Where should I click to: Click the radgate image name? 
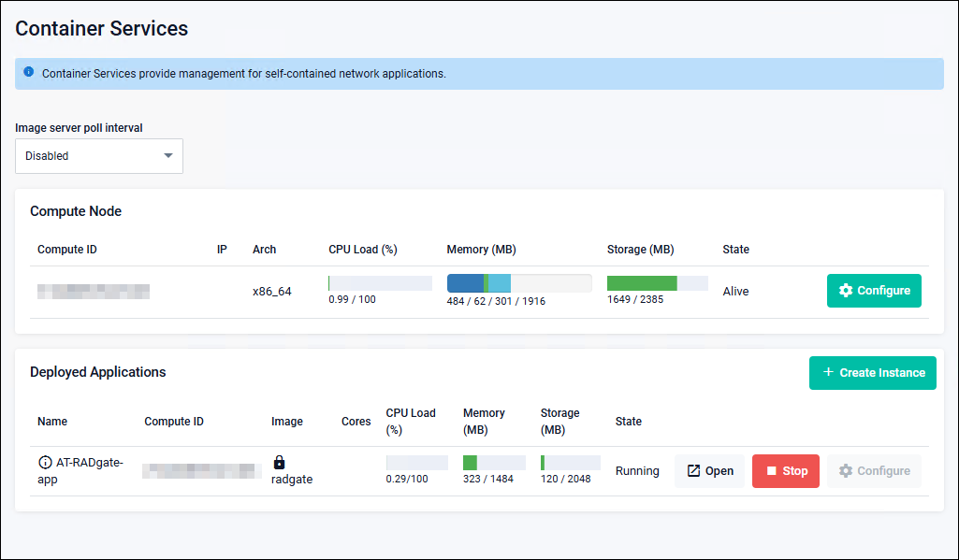point(292,480)
